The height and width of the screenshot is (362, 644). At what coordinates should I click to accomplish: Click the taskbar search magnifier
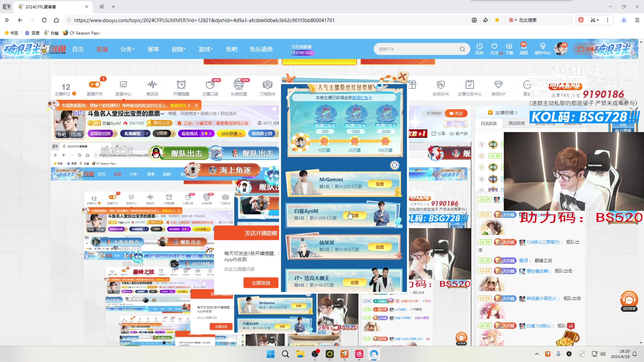[x=285, y=354]
